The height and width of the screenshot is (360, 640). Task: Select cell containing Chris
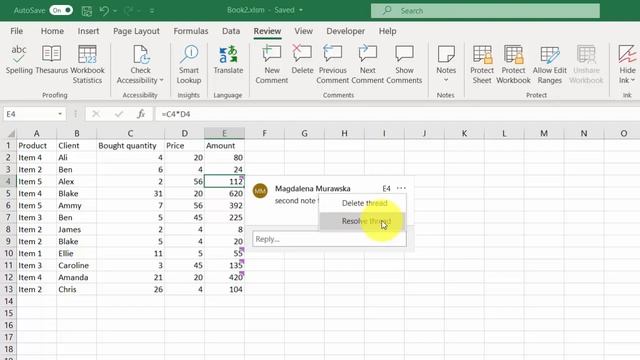click(76, 289)
